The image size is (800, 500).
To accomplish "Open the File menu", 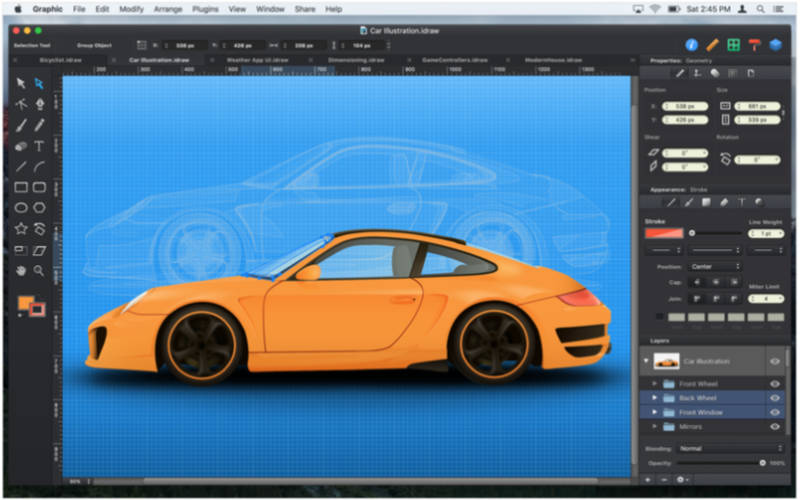I will [x=79, y=9].
